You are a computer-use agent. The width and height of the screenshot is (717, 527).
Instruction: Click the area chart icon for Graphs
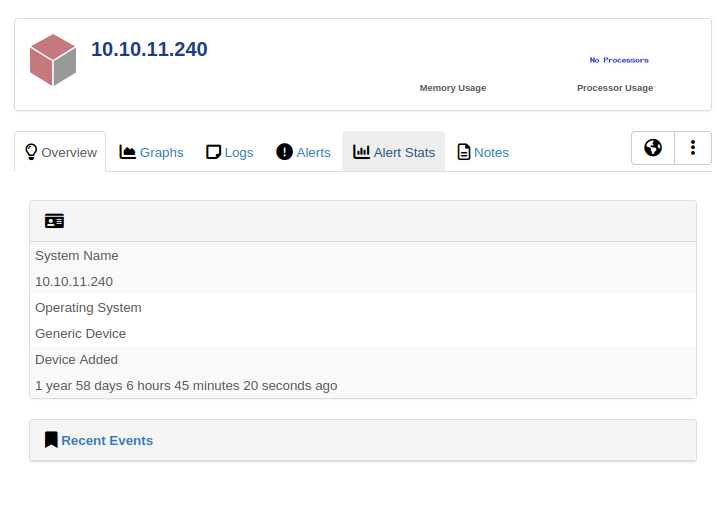point(128,152)
